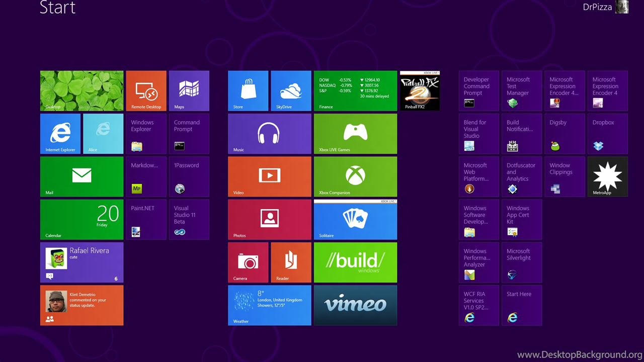Image resolution: width=644 pixels, height=362 pixels.
Task: Open Windows Performance Analyzer tile
Action: (x=479, y=262)
